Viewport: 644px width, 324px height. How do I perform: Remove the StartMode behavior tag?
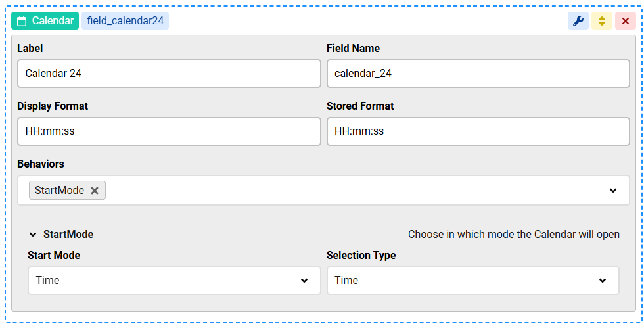[x=95, y=191]
